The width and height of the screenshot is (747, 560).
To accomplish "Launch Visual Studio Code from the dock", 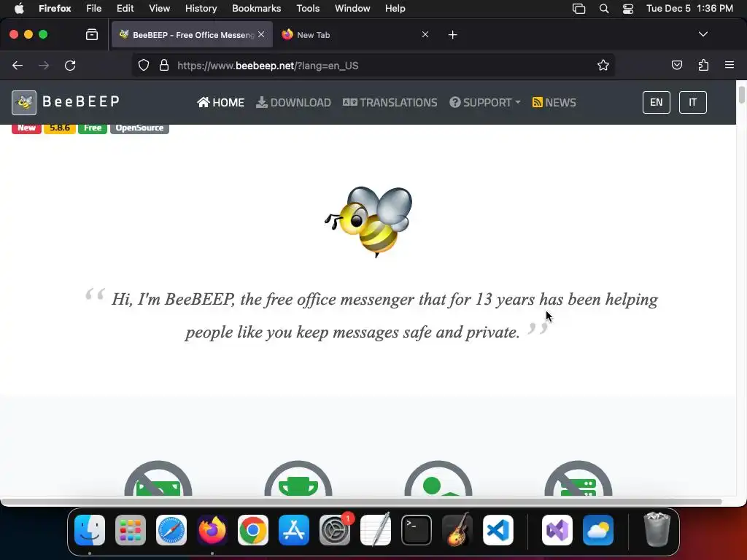I will coord(498,530).
